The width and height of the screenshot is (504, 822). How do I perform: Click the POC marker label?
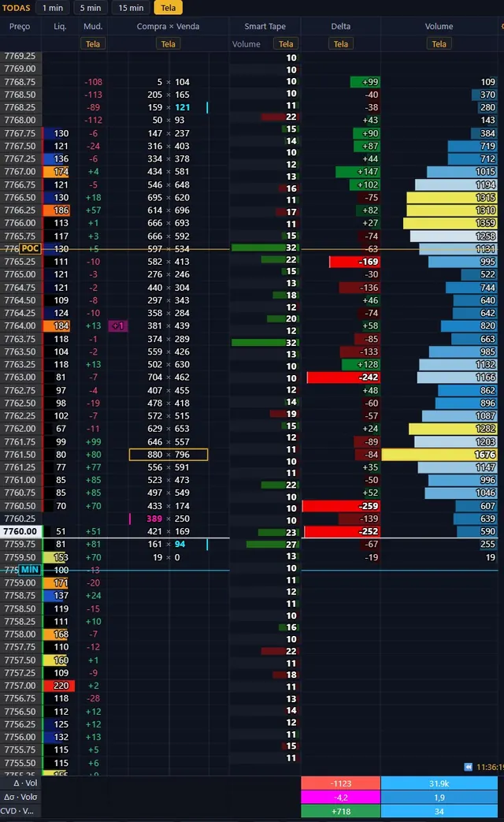coord(30,248)
